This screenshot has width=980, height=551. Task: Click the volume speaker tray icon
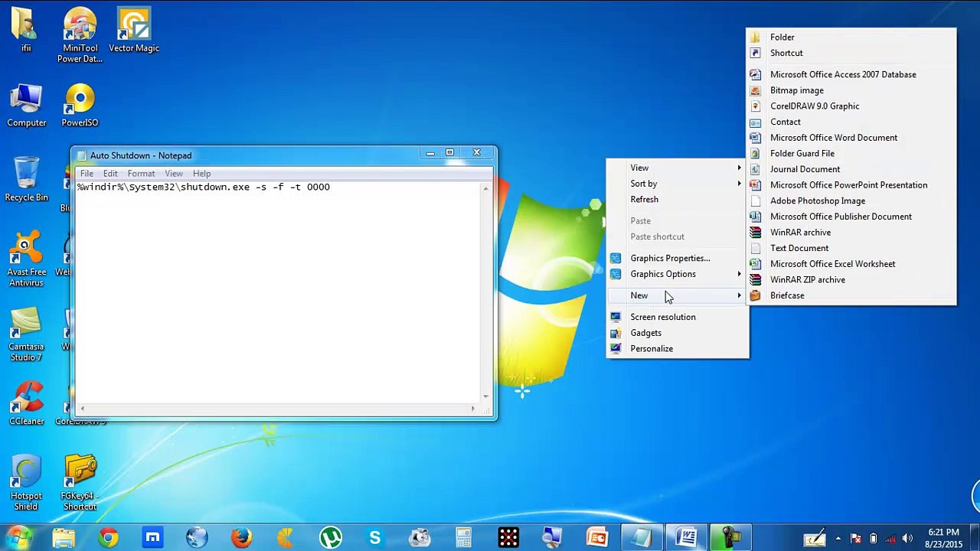pyautogui.click(x=907, y=539)
